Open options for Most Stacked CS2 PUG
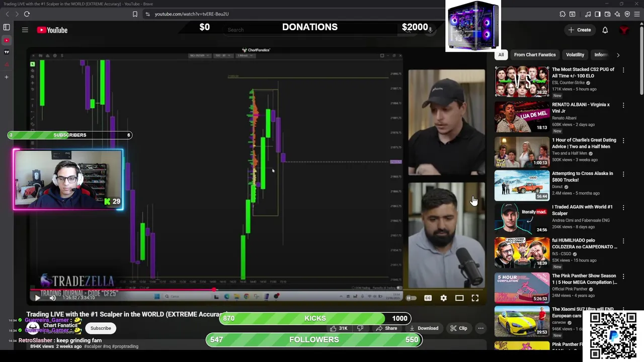 tap(623, 70)
